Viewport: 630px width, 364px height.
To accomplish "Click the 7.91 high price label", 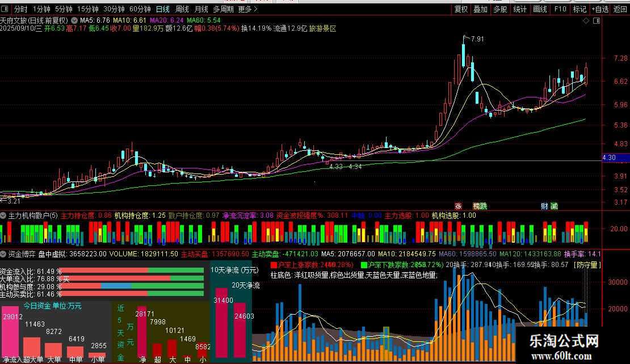I will pyautogui.click(x=477, y=39).
